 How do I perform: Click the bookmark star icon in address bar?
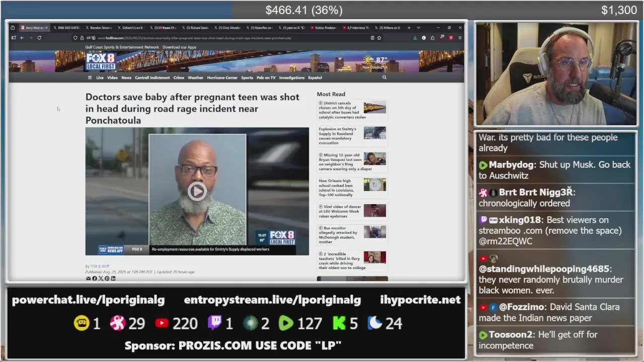coord(379,38)
